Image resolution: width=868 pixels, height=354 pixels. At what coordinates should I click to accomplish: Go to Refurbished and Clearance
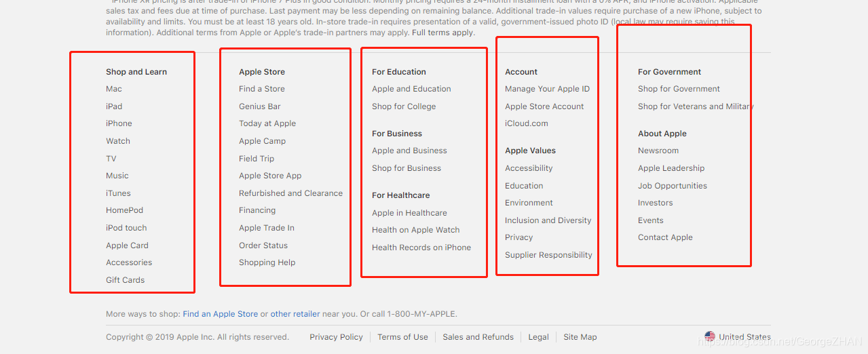click(x=290, y=193)
